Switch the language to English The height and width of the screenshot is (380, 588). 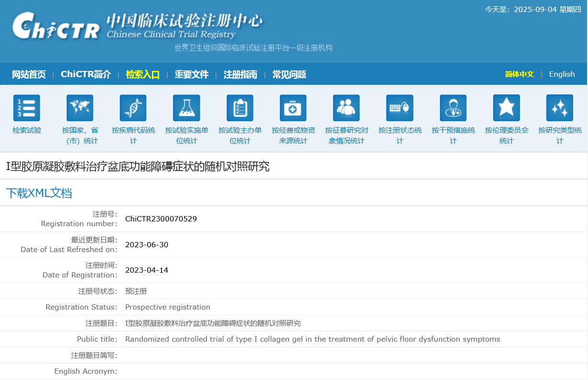coord(562,74)
